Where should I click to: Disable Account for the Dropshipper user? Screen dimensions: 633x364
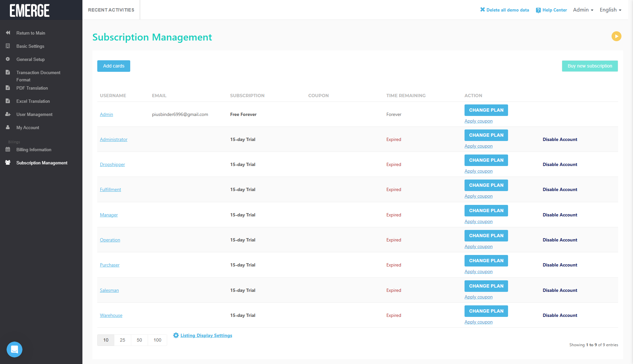[560, 164]
